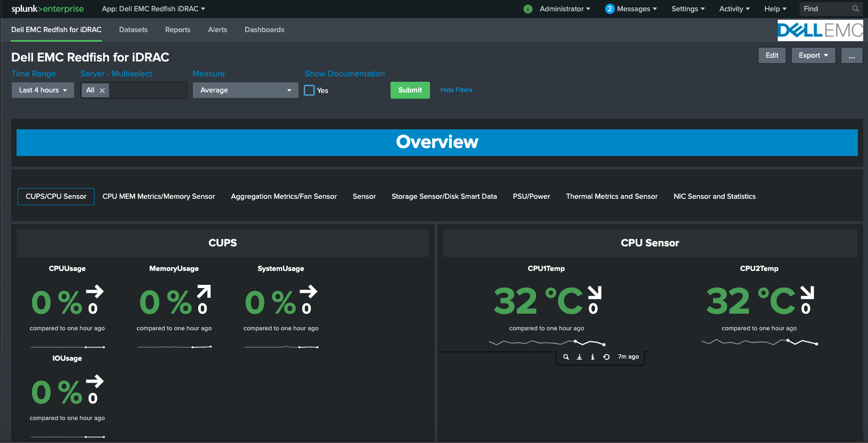This screenshot has height=443, width=868.
Task: Click the Messages count badge
Action: [x=609, y=9]
